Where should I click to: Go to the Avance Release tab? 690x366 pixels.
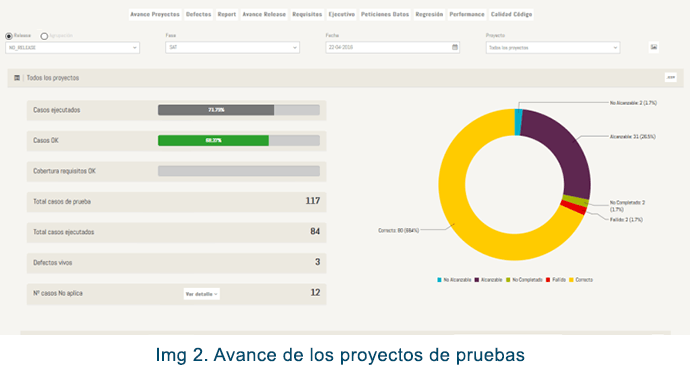click(264, 15)
